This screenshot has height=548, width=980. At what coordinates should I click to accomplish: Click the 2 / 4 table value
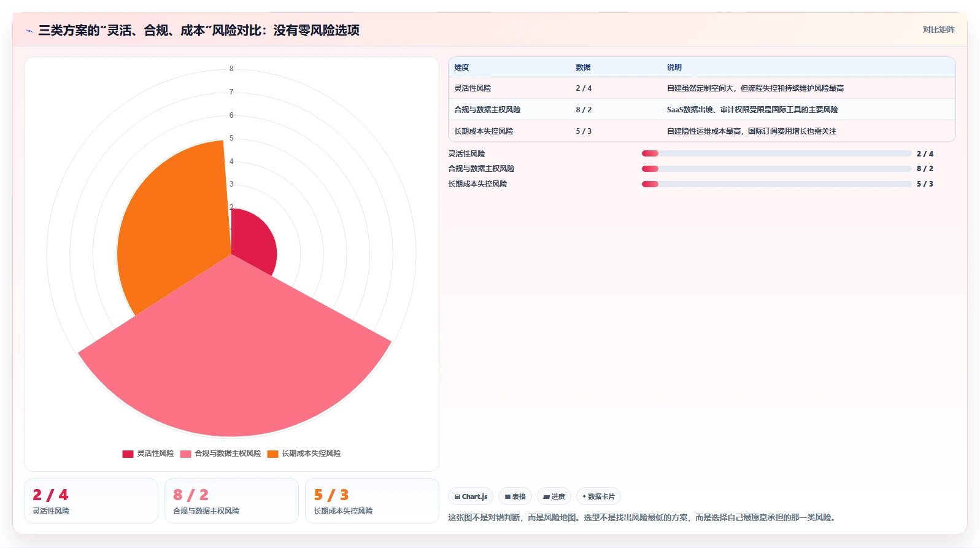pos(584,88)
